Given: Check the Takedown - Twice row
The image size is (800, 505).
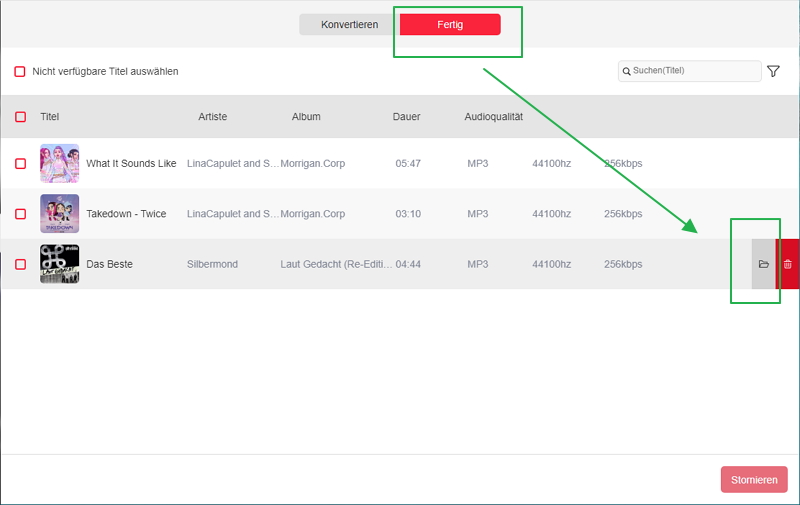Looking at the screenshot, I should 20,214.
